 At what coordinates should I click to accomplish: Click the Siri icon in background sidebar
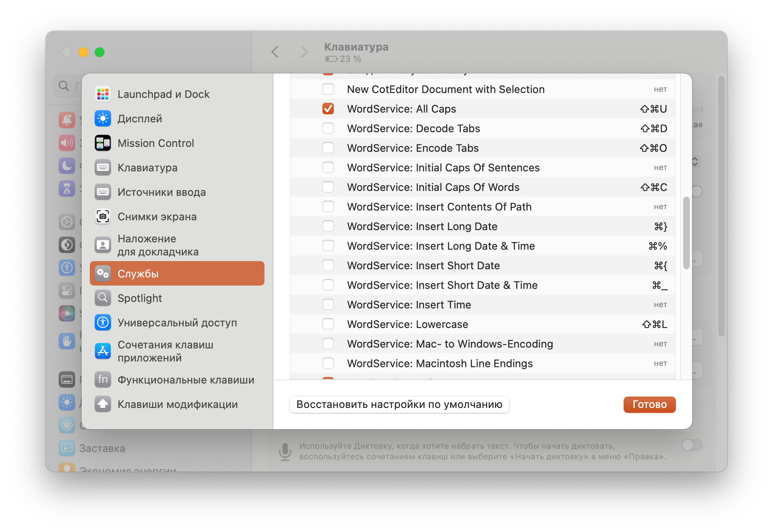coord(67,313)
